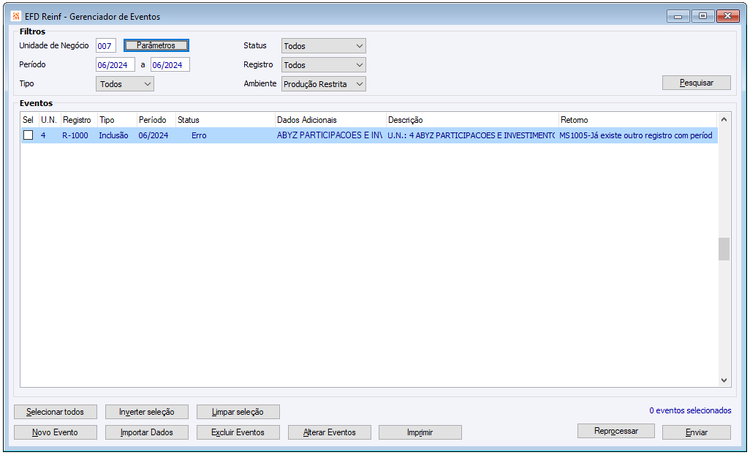Click the Sel column header
The image size is (750, 455).
[30, 120]
